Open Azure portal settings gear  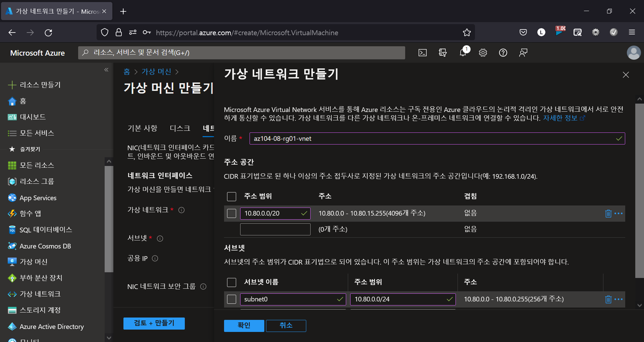pyautogui.click(x=483, y=53)
